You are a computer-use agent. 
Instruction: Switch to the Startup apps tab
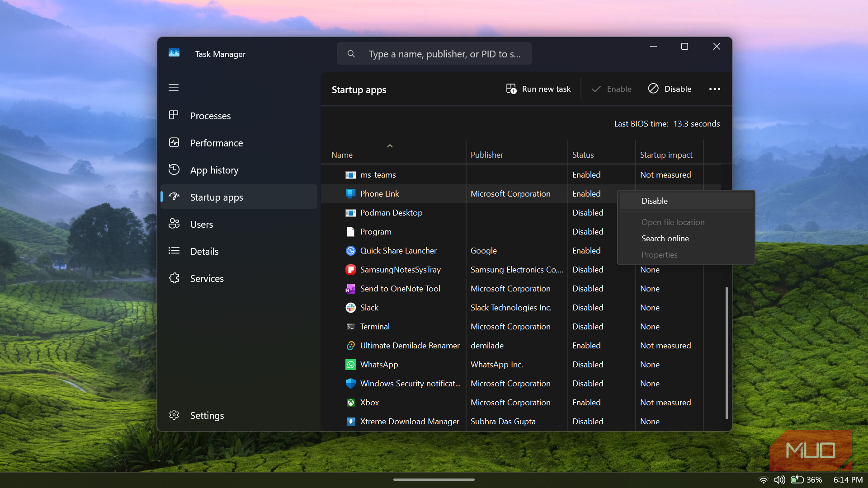click(x=239, y=197)
